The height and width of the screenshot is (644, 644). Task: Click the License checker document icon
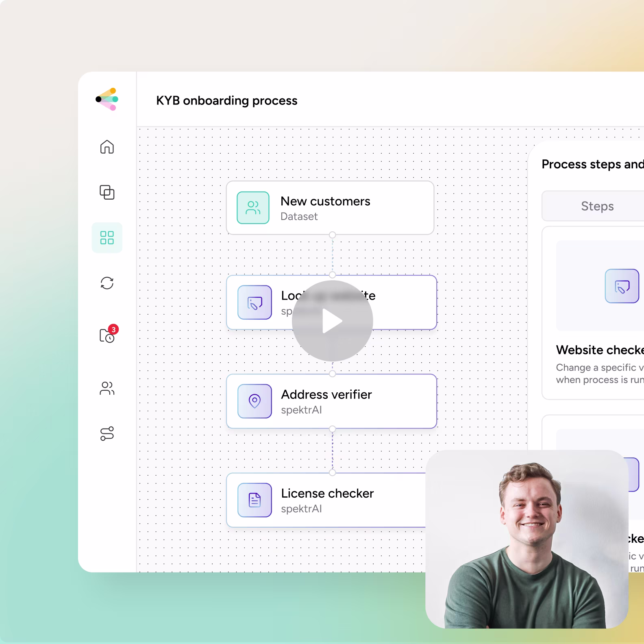(x=255, y=500)
